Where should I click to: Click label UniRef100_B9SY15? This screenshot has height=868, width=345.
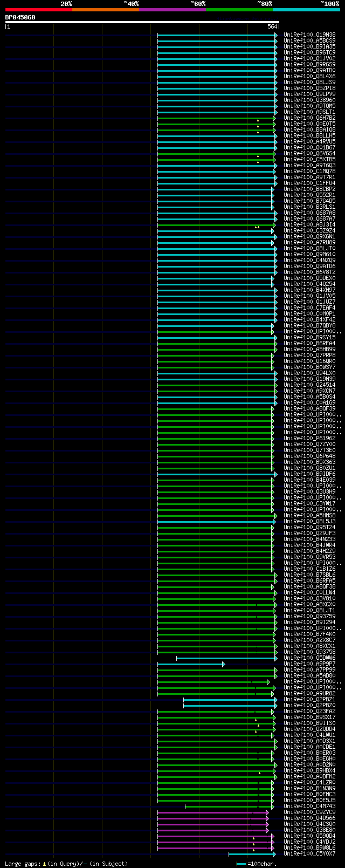tap(309, 338)
